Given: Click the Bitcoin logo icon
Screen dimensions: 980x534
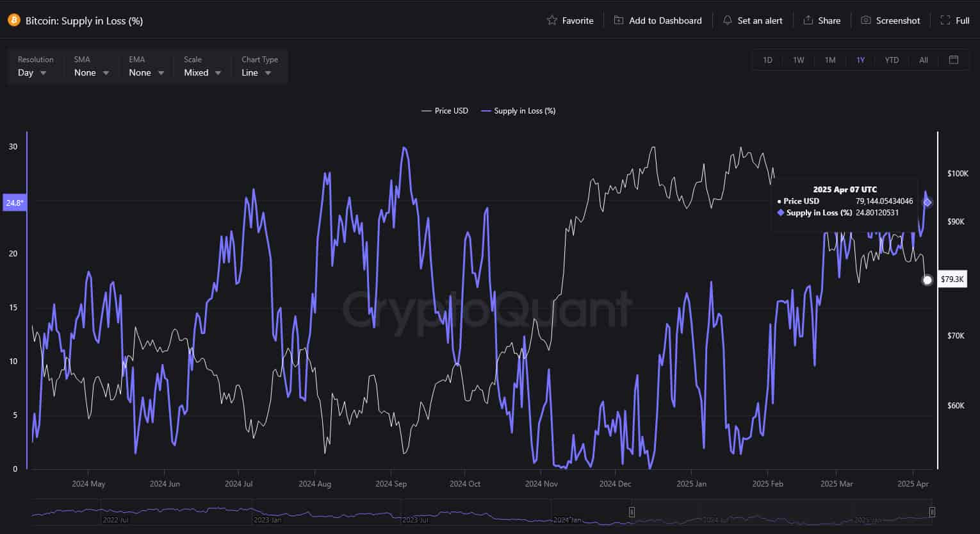Looking at the screenshot, I should 13,21.
